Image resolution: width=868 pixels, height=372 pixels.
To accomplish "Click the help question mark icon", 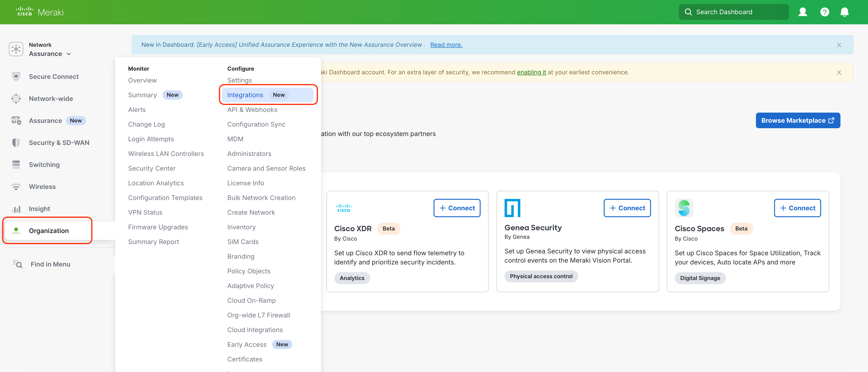I will [825, 12].
